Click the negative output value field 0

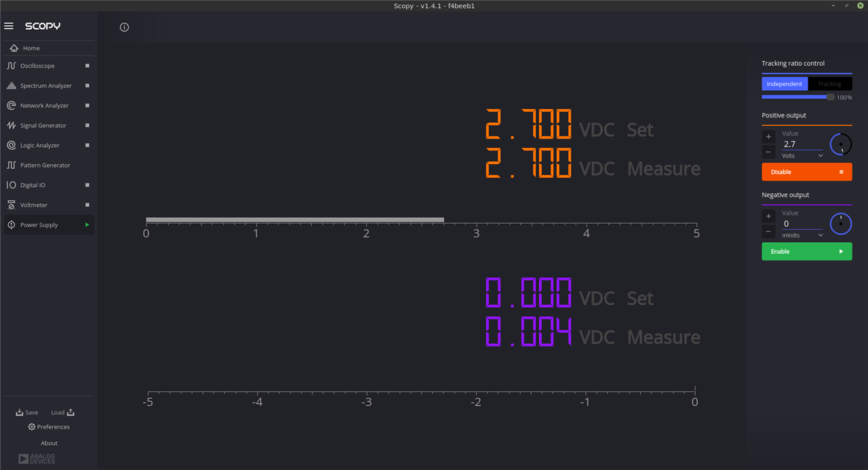[x=802, y=224]
